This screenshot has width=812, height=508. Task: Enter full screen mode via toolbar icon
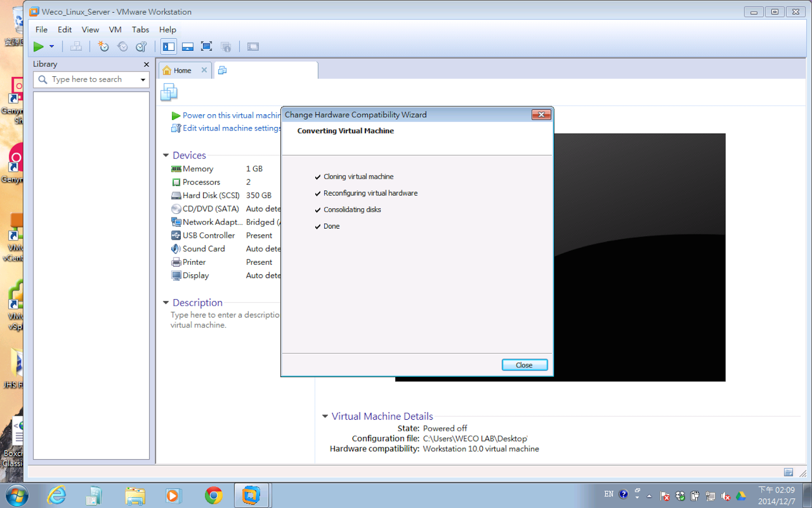[x=207, y=47]
